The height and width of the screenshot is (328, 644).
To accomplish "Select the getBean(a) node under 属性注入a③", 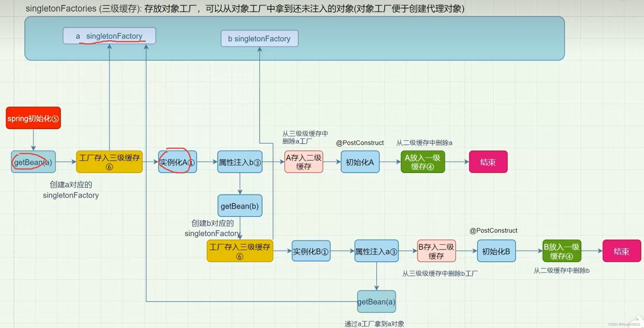I will click(x=376, y=301).
